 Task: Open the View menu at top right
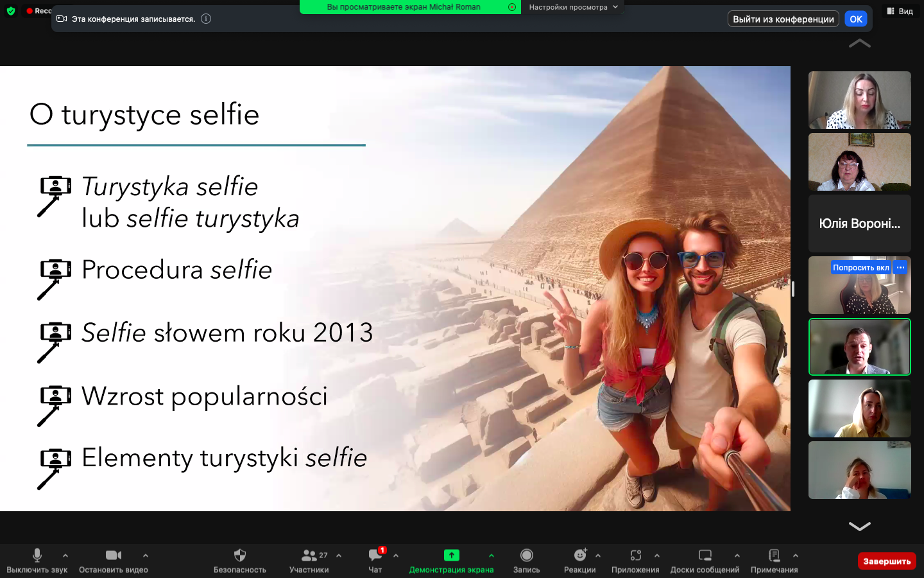[900, 11]
